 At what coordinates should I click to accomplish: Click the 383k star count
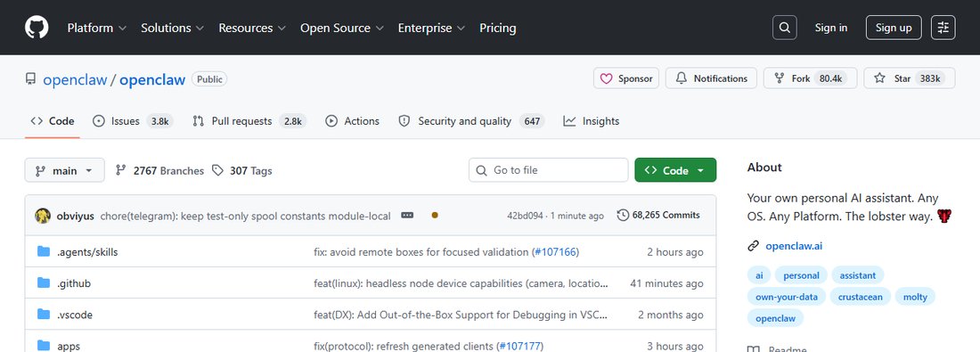click(930, 78)
